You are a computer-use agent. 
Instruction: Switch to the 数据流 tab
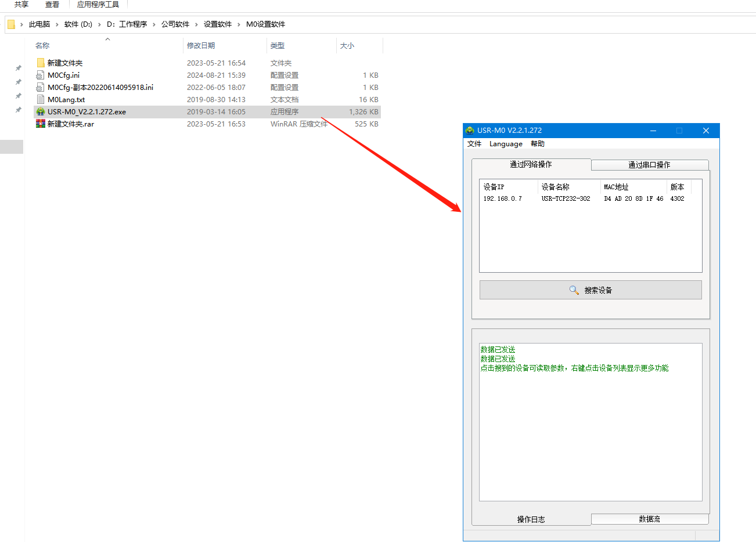coord(649,519)
